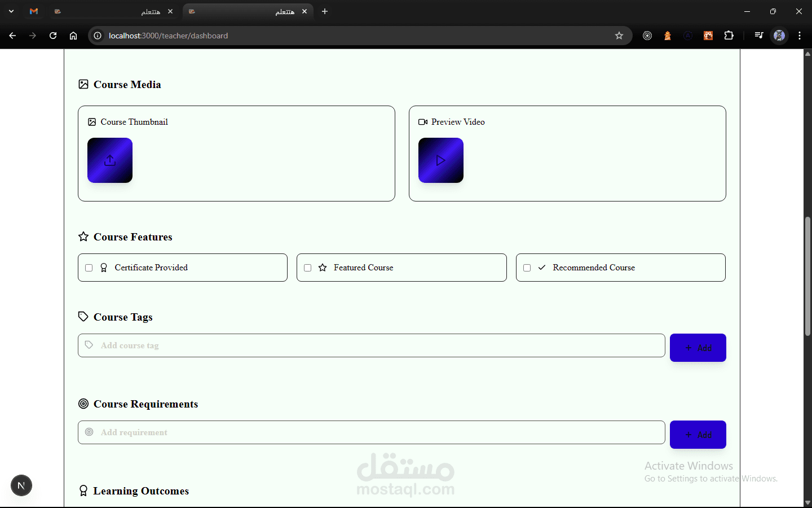Bookmark this page with the star icon
This screenshot has height=508, width=812.
click(619, 36)
